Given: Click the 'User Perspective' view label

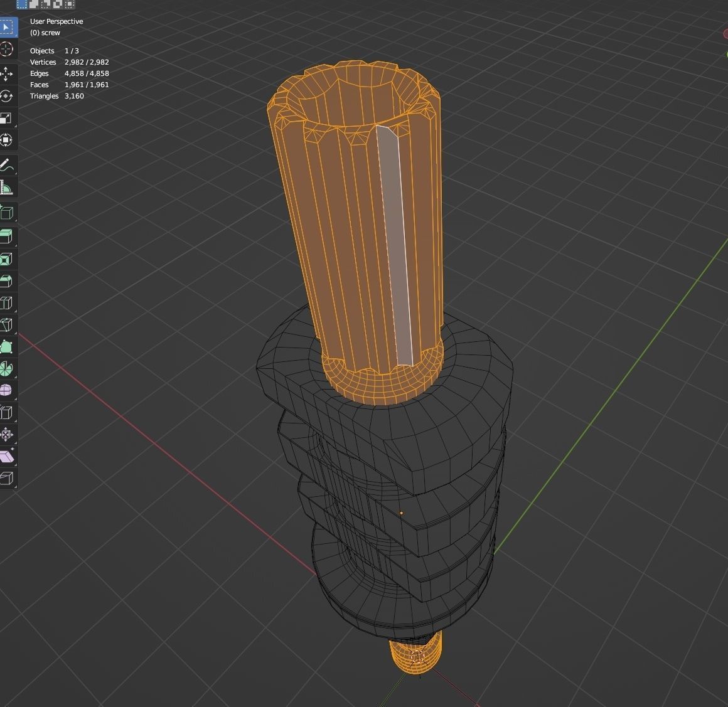Looking at the screenshot, I should click(x=56, y=21).
